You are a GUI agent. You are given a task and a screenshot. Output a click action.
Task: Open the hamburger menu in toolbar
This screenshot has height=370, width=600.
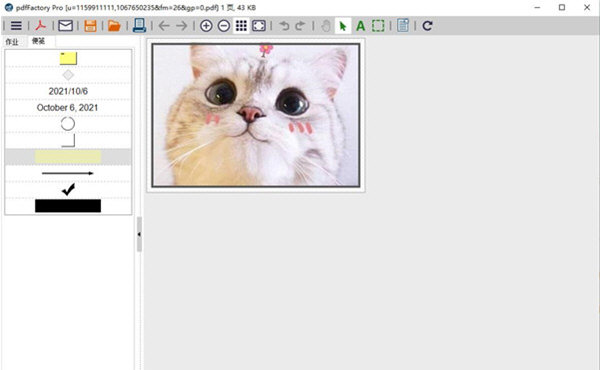(x=16, y=26)
